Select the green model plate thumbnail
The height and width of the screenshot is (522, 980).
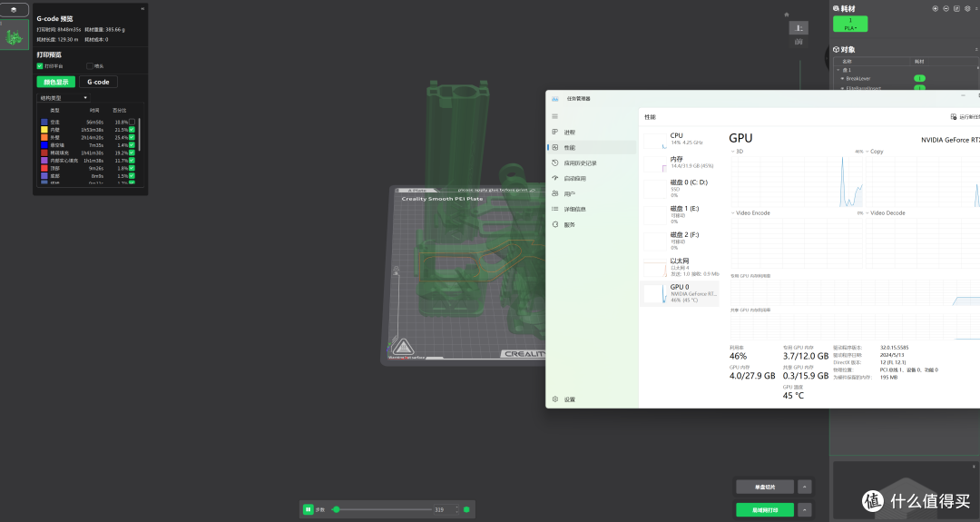click(x=15, y=35)
